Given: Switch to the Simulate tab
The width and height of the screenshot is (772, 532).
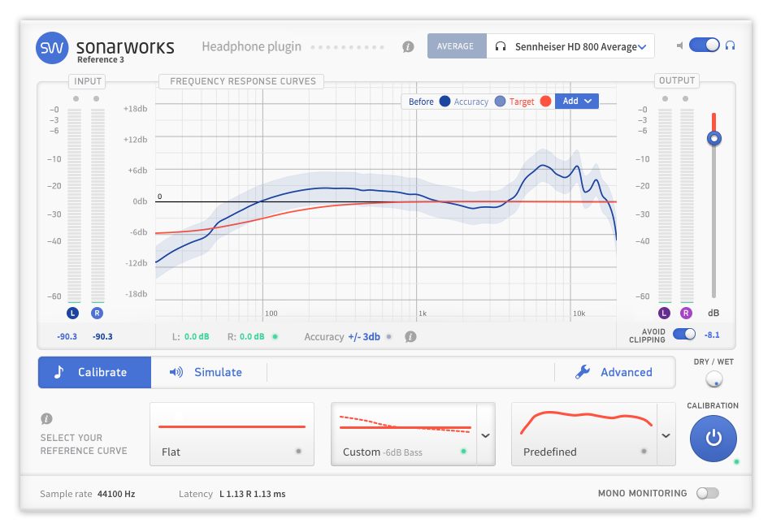Looking at the screenshot, I should pyautogui.click(x=209, y=373).
